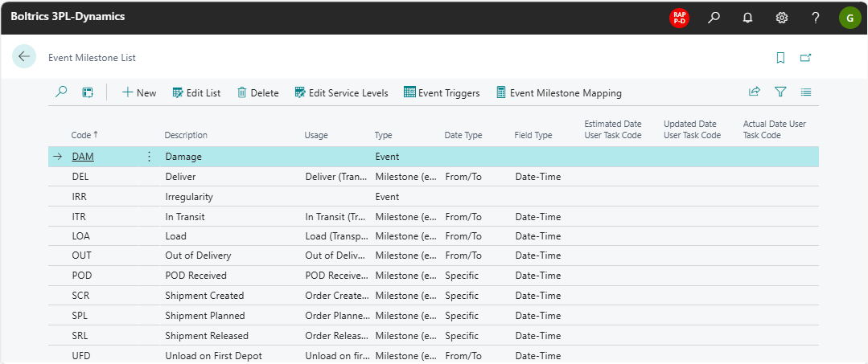Create a new event milestone with New

[x=139, y=93]
